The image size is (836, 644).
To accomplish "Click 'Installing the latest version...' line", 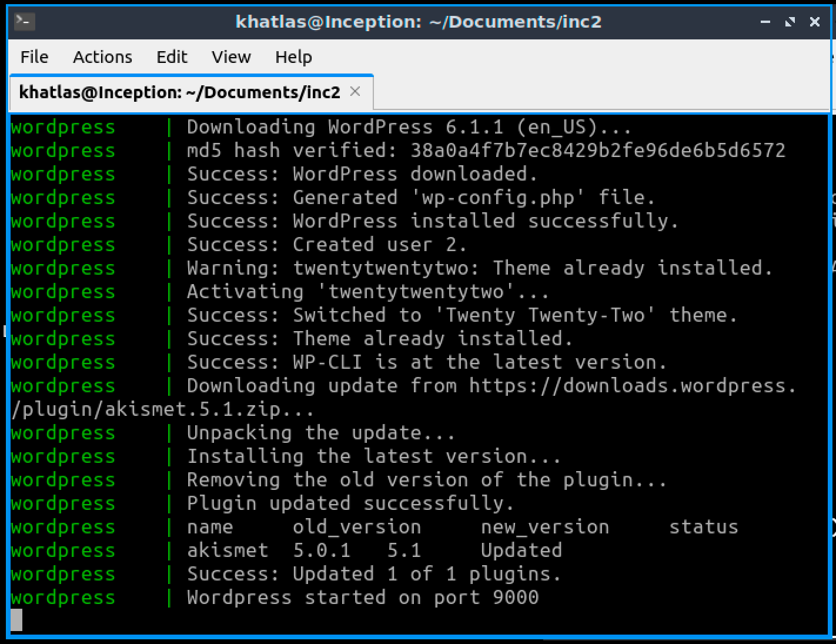I will (374, 456).
